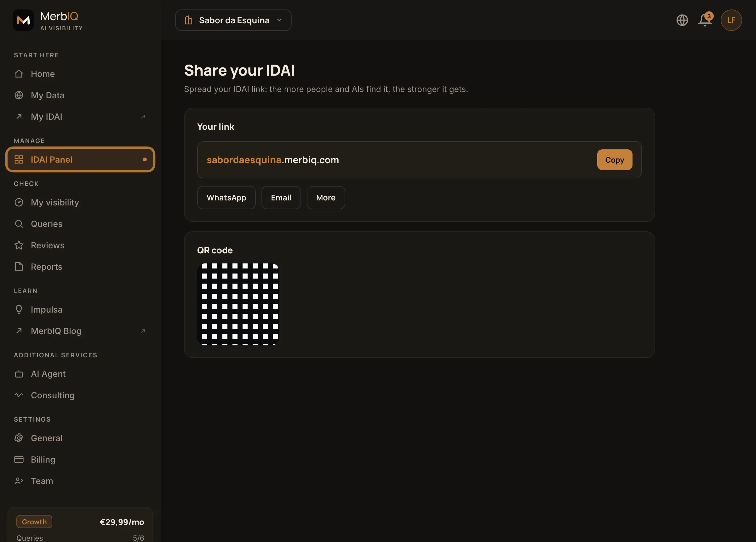756x542 pixels.
Task: Click the Impulsa lightbulb icon
Action: 19,309
